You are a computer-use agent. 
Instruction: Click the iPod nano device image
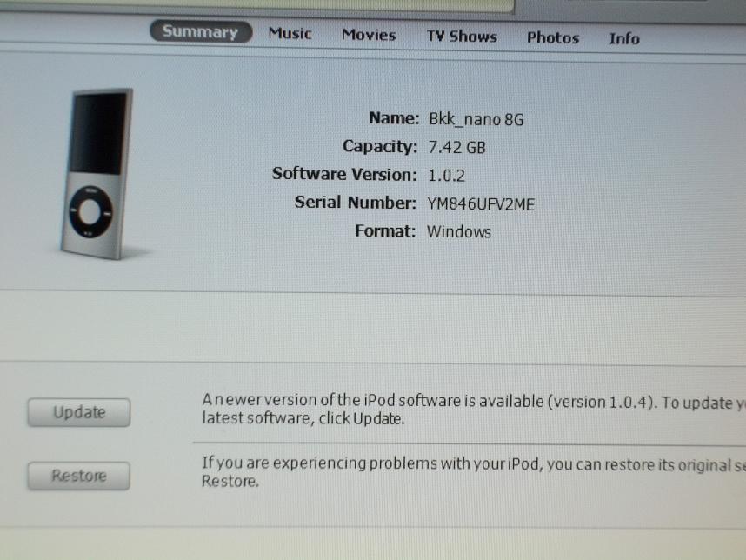coord(97,174)
